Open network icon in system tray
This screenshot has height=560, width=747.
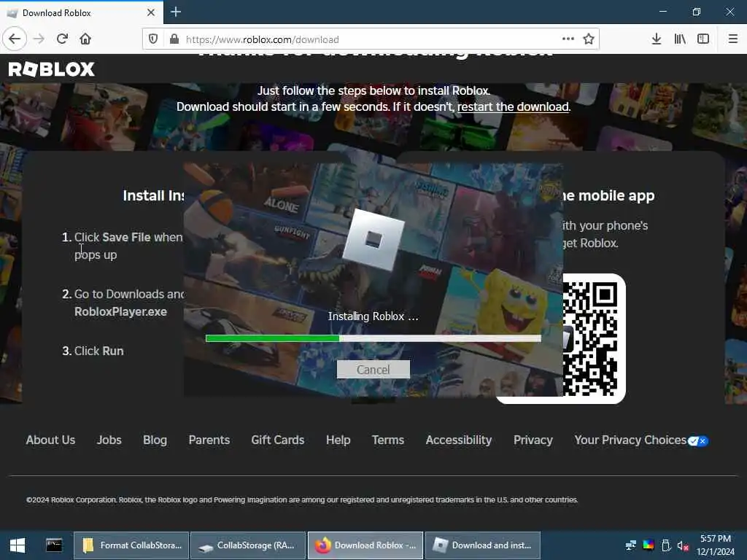(631, 545)
